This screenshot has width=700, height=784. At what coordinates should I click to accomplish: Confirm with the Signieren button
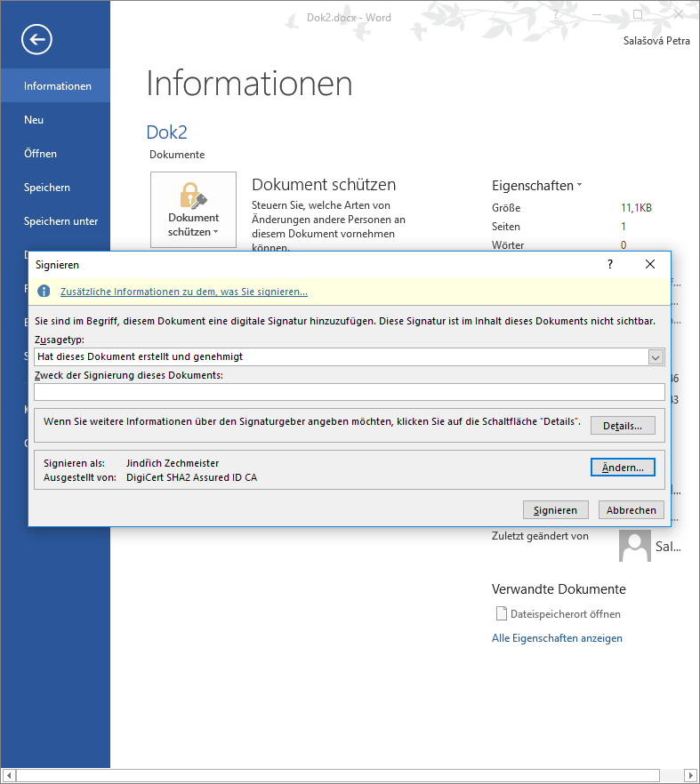point(555,510)
